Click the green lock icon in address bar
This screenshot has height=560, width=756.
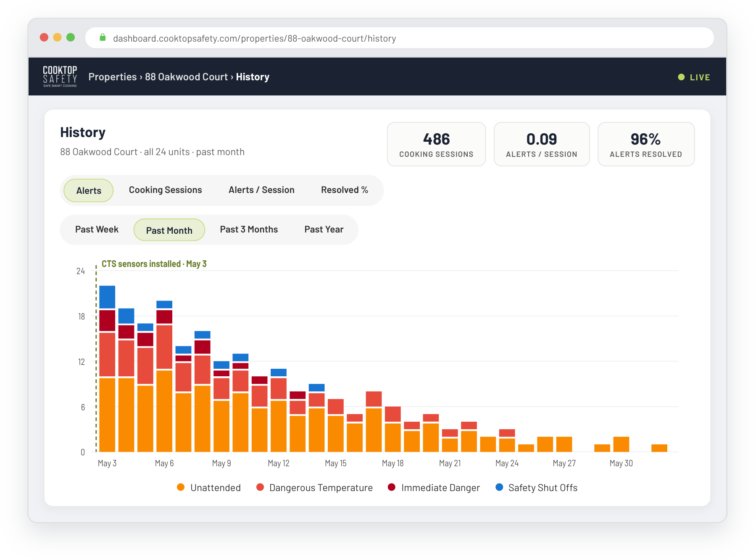103,38
